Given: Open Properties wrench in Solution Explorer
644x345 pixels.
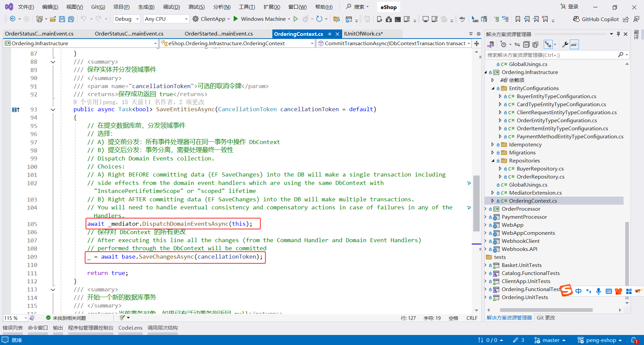Looking at the screenshot, I should click(565, 45).
